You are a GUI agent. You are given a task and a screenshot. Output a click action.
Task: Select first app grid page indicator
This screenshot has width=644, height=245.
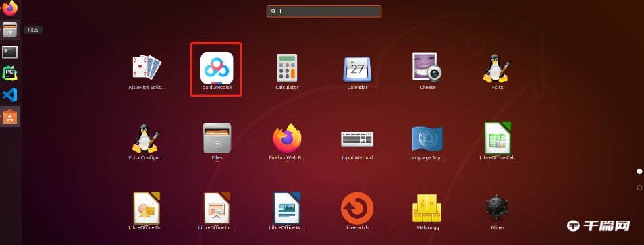(639, 171)
